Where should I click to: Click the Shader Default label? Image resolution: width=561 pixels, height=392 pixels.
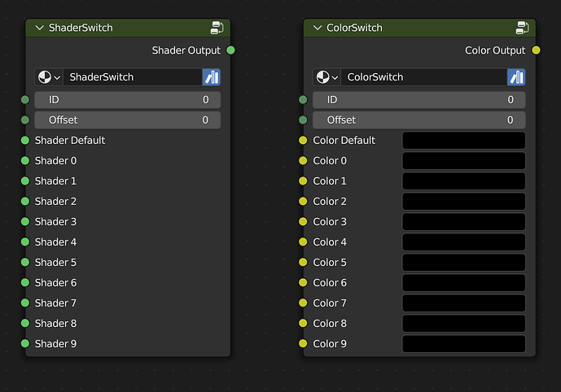[70, 141]
